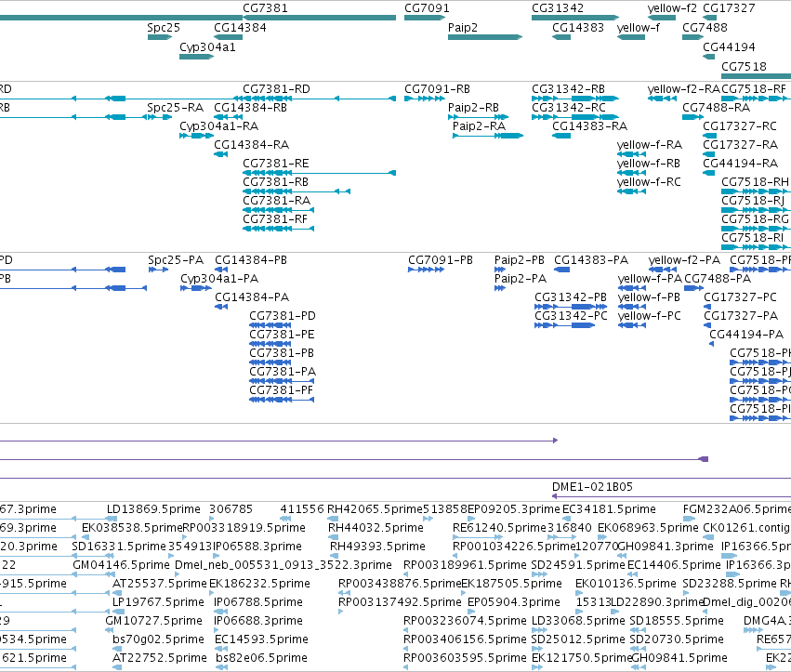Image resolution: width=791 pixels, height=672 pixels.
Task: Select the CG14383 gene label
Action: (578, 28)
